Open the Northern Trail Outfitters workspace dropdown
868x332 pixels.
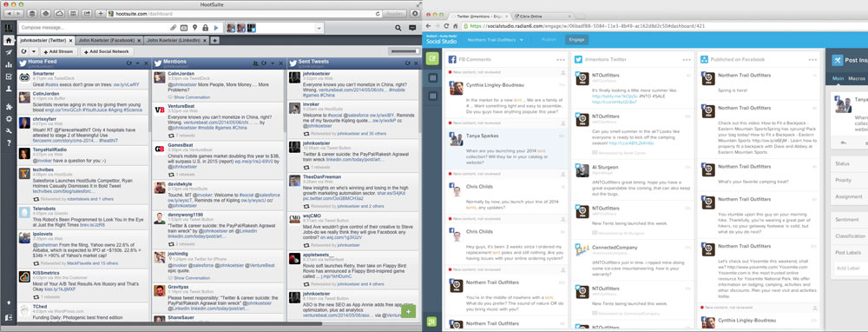click(495, 40)
